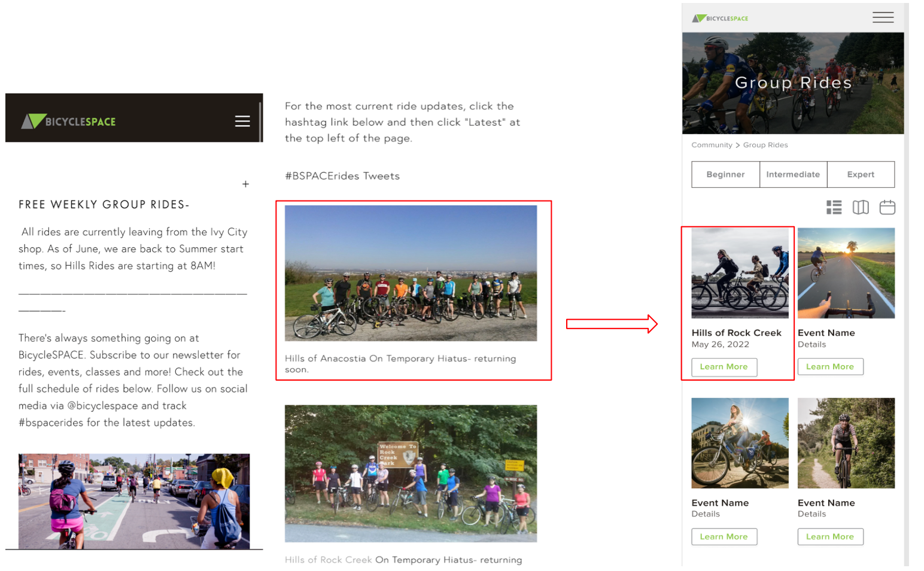Click FREE WEEKLY GROUP RIDES heading
This screenshot has height=571, width=924.
pyautogui.click(x=104, y=205)
